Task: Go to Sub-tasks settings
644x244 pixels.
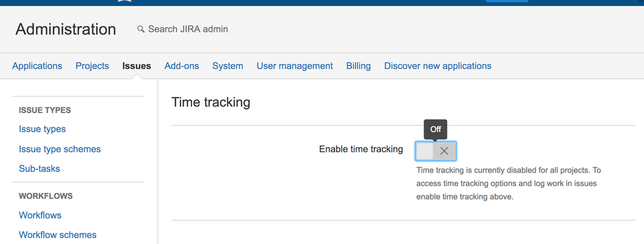Action: (x=39, y=169)
